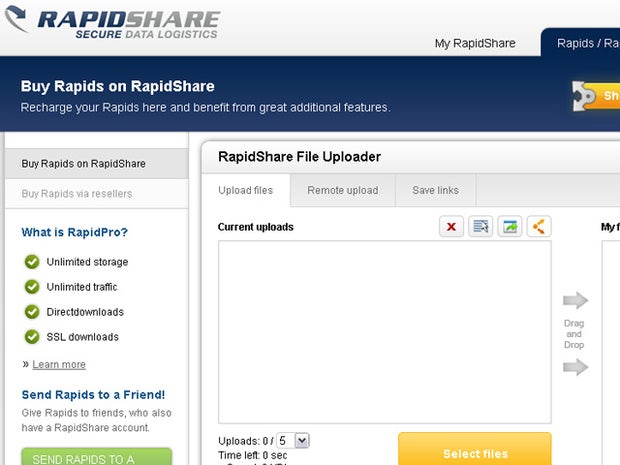
Task: Click the image with green arrow icon
Action: pyautogui.click(x=510, y=227)
